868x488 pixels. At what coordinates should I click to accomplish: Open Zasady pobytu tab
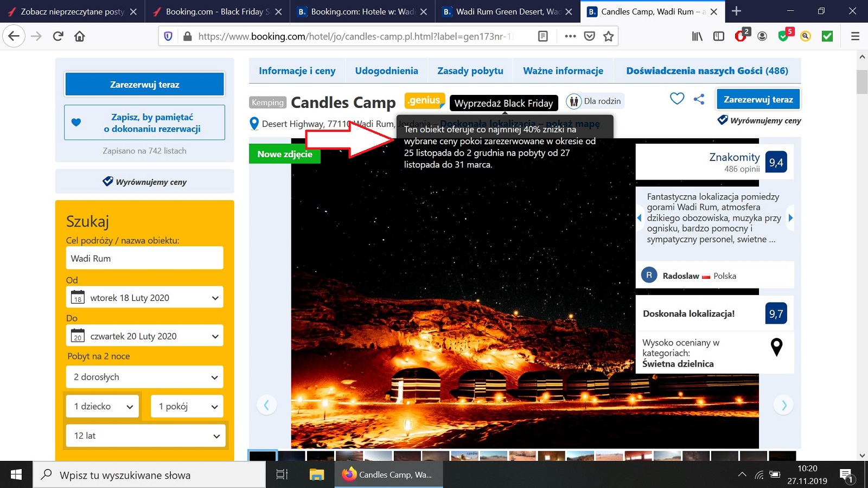[470, 70]
